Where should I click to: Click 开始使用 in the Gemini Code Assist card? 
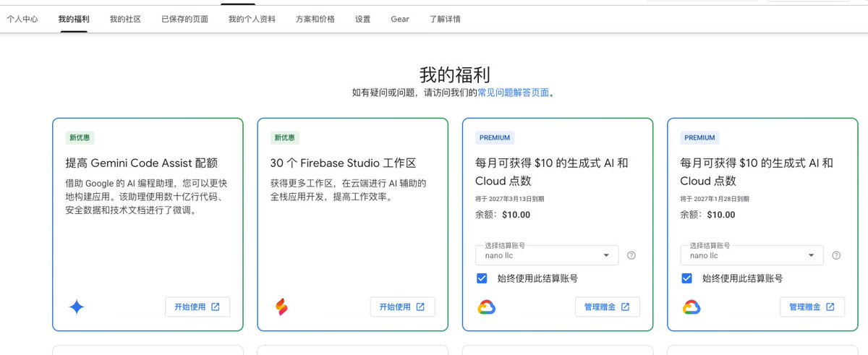coord(197,307)
